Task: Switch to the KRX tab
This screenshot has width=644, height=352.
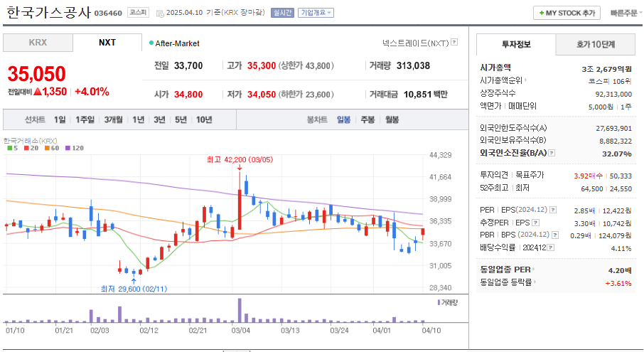Action: pyautogui.click(x=38, y=43)
